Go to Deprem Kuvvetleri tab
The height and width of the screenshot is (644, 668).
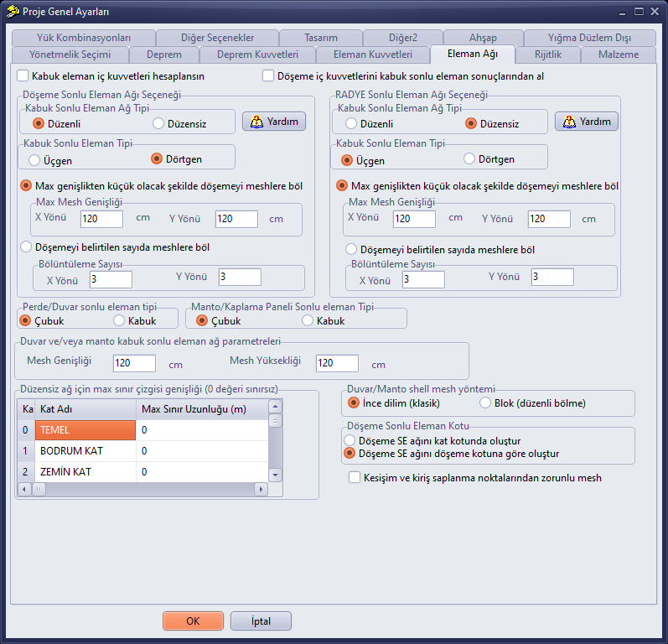click(x=257, y=55)
